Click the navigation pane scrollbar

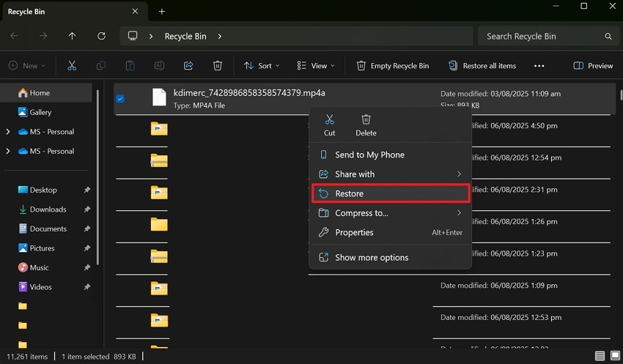pos(97,177)
